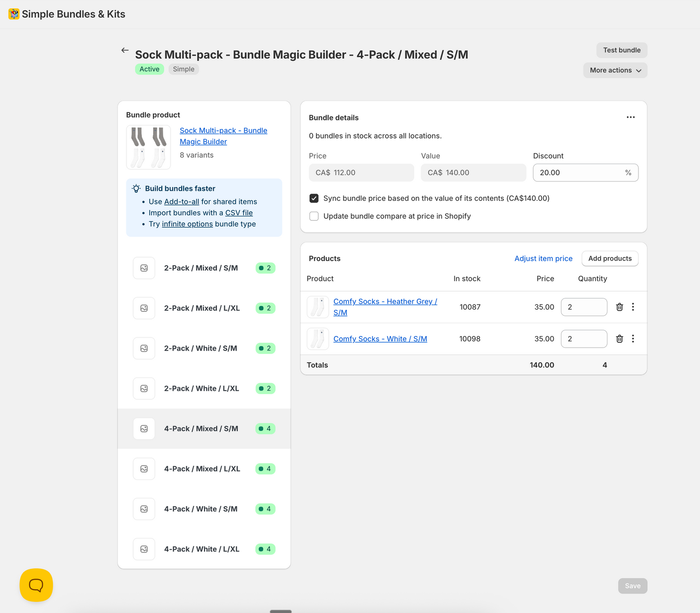Screen dimensions: 700x613
Task: Click the Save button
Action: pyautogui.click(x=633, y=586)
